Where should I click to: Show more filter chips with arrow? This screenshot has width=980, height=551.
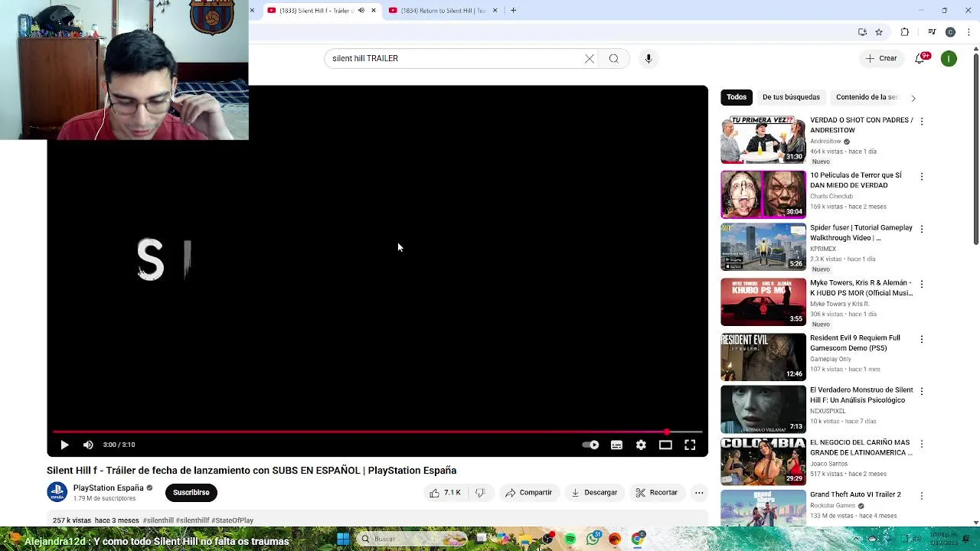(x=913, y=98)
